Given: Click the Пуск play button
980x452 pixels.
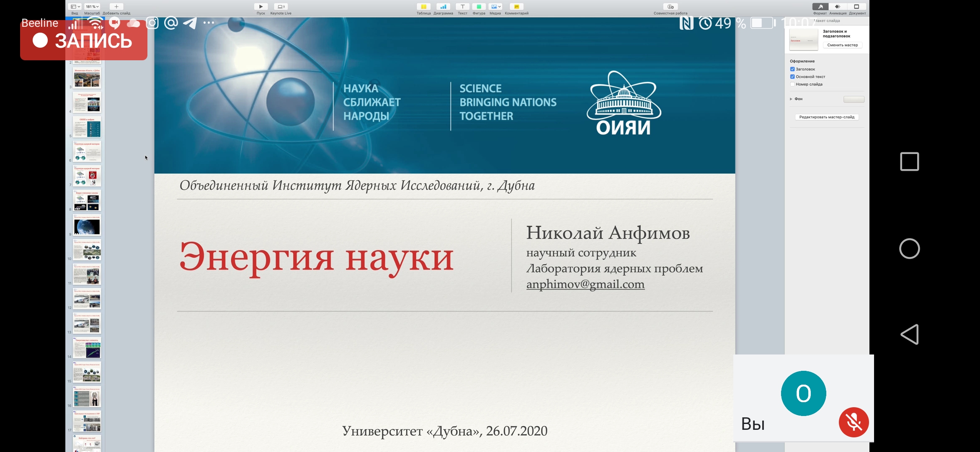Looking at the screenshot, I should coord(260,7).
